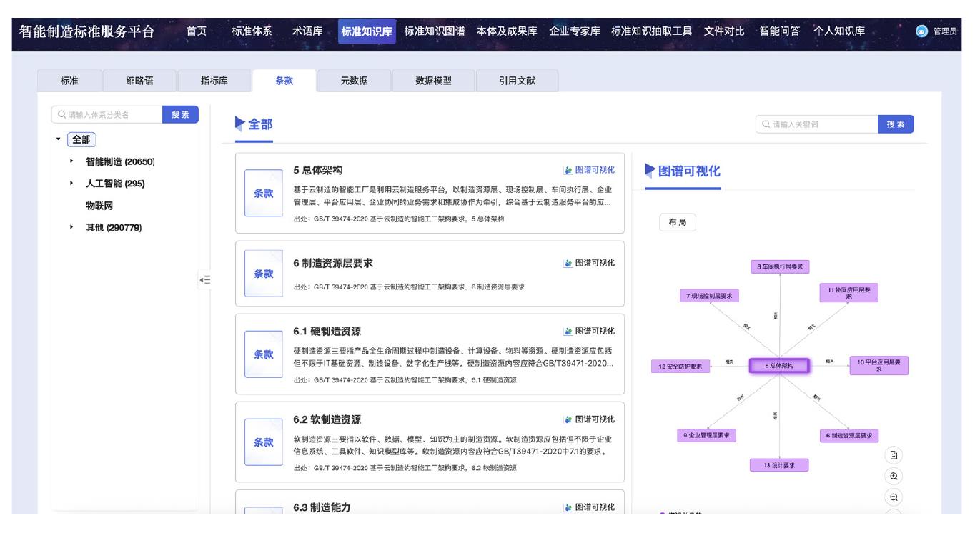Select graph node 7 现场控制层要求
Viewport: 980px width, 533px height.
[708, 295]
